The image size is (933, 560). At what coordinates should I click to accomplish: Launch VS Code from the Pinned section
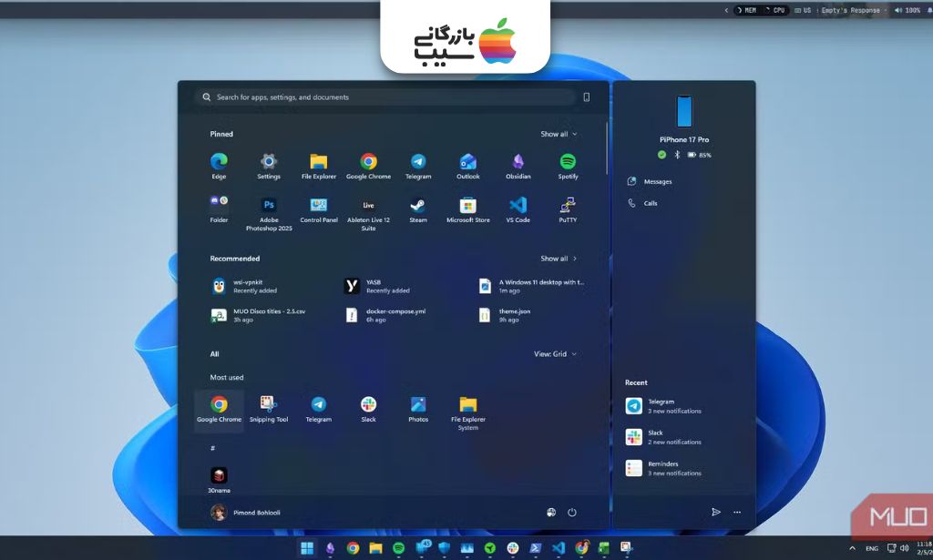[518, 209]
